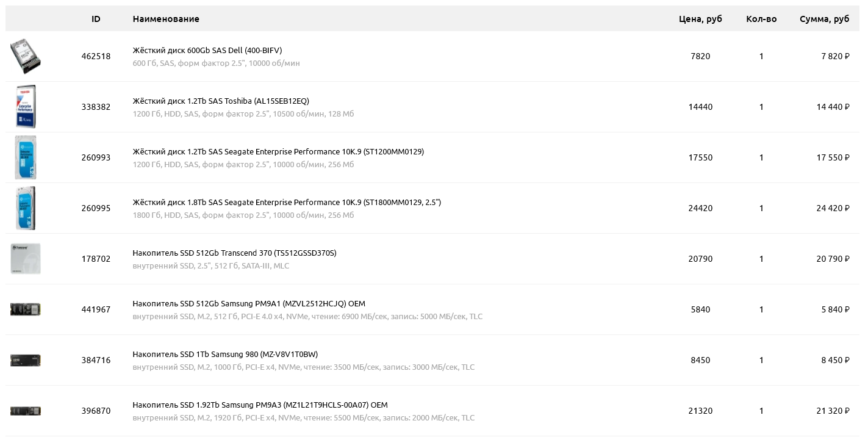Click the Samsung 980 SSD thumbnail
Viewport: 868px width, 440px height.
pos(26,360)
